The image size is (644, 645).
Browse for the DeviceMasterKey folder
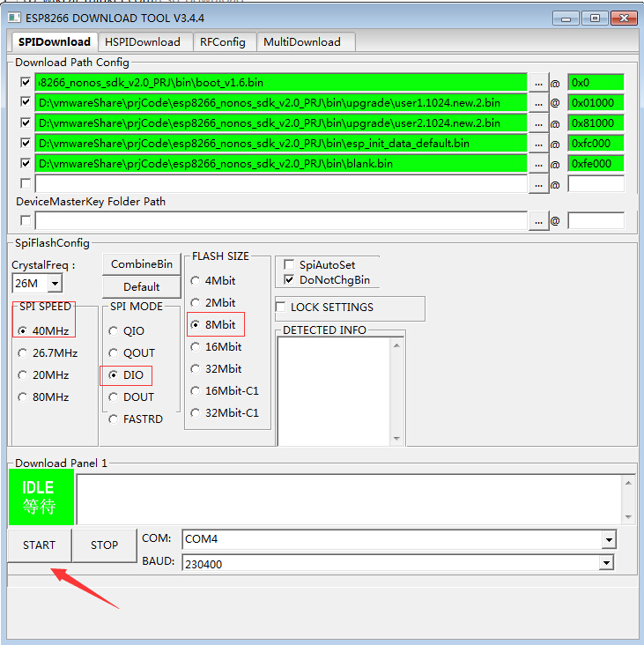coord(539,221)
